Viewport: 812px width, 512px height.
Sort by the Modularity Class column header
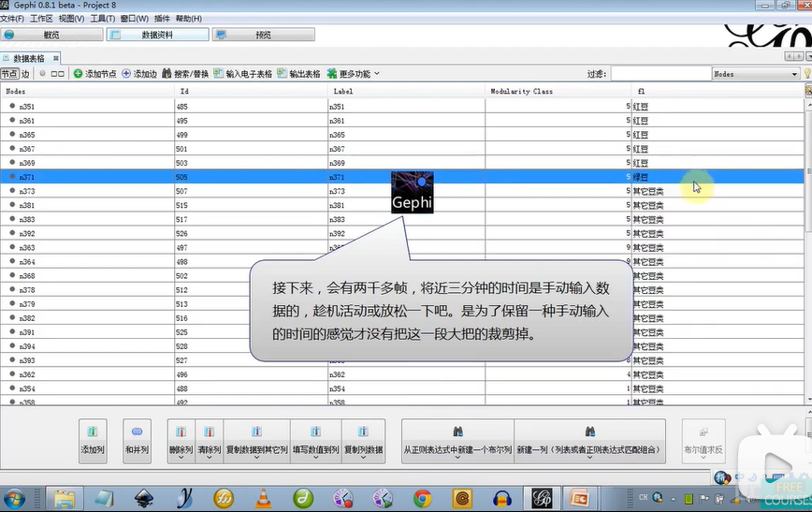click(x=558, y=91)
